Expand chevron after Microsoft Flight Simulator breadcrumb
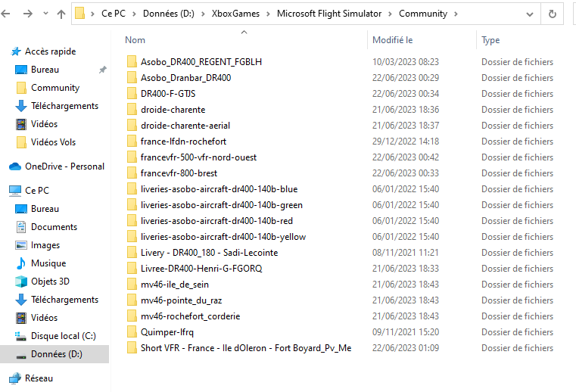576x392 pixels. (x=390, y=14)
